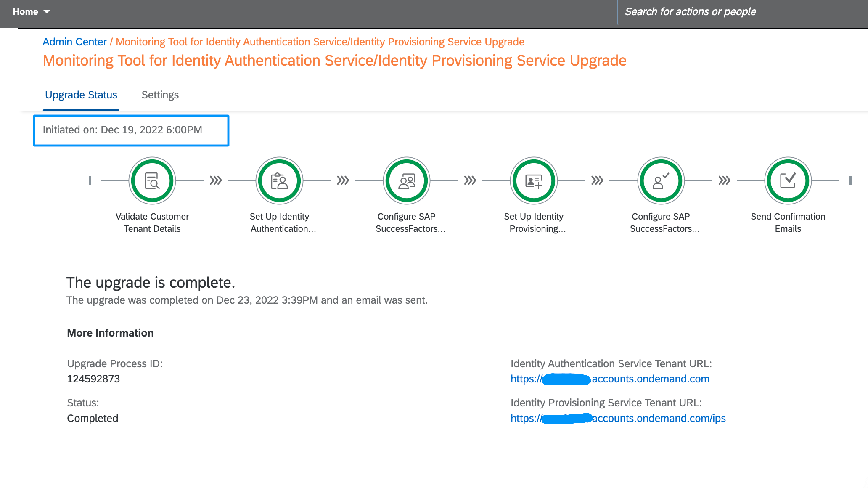
Task: Click the Validate Customer Tenant Details label
Action: [x=152, y=223]
